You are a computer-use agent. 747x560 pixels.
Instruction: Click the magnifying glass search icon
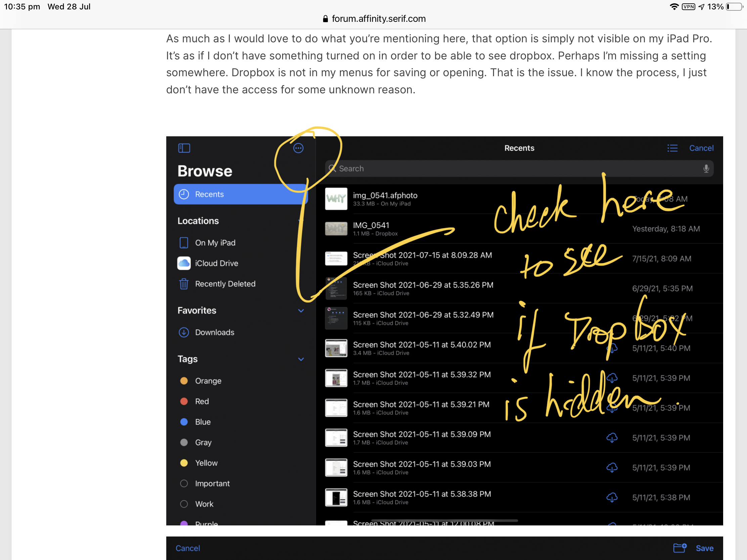point(332,168)
